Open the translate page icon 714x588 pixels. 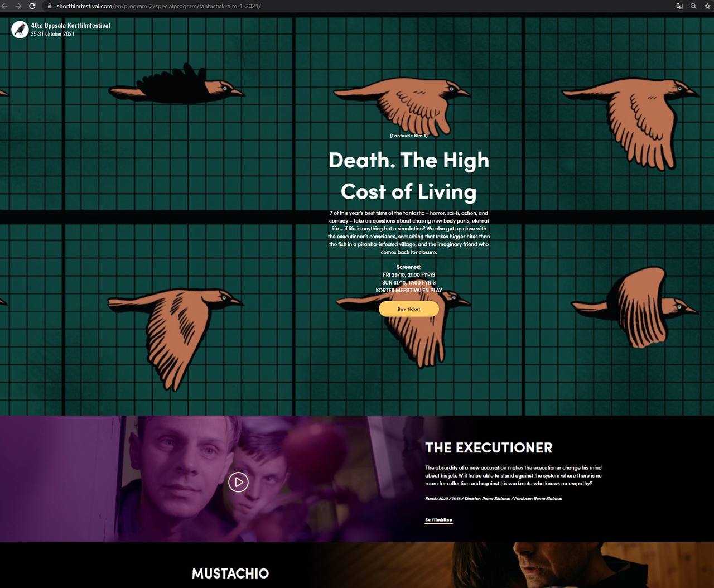tap(679, 6)
